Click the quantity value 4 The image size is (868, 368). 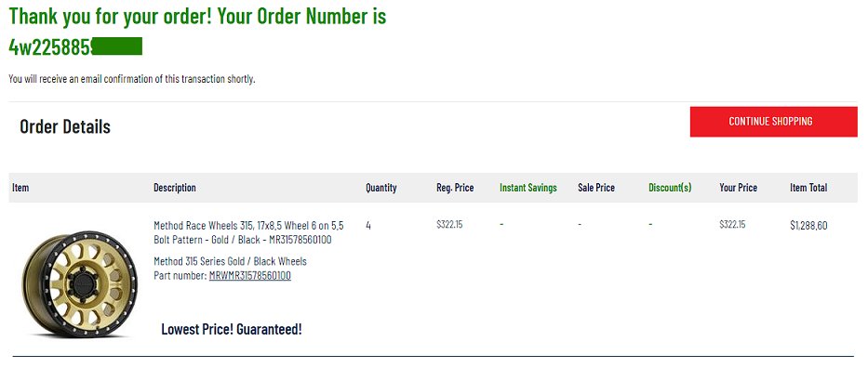[368, 226]
